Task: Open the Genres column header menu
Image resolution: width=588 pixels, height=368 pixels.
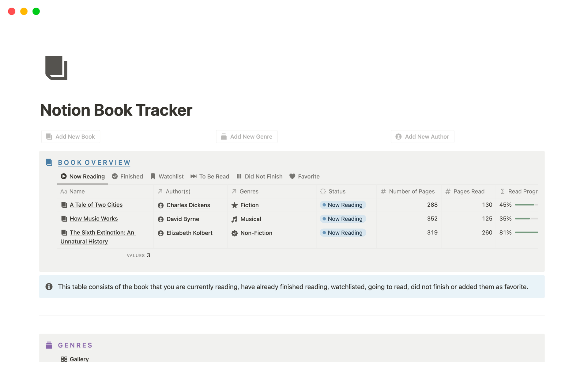Action: coord(249,191)
